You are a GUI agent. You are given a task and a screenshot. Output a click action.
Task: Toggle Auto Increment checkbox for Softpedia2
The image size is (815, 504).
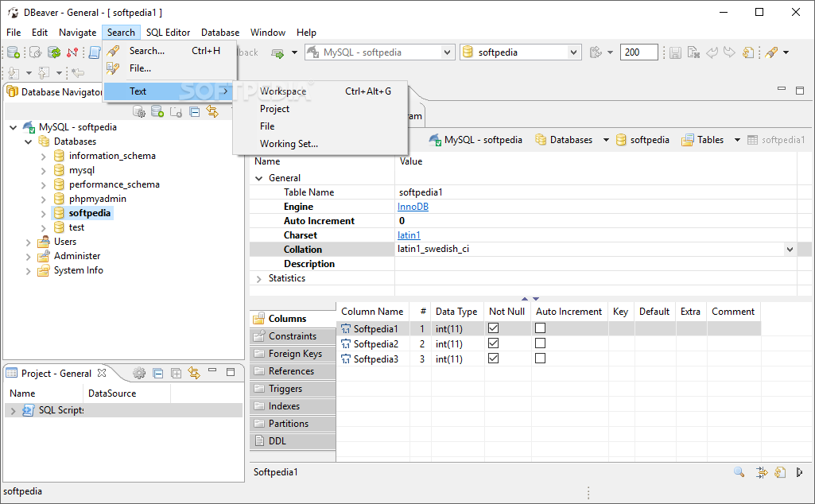point(541,343)
